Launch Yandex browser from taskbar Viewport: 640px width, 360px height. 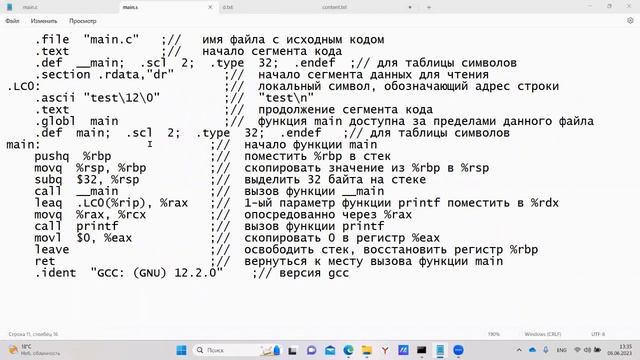(384, 350)
